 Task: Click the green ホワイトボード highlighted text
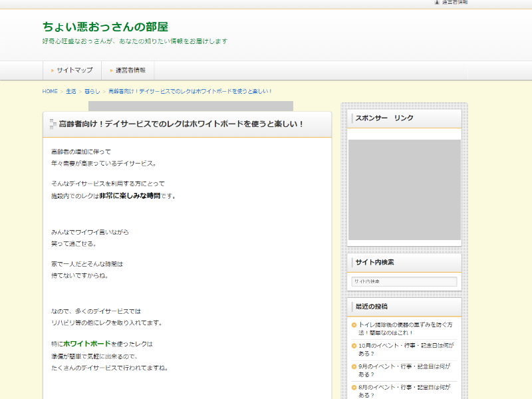pos(87,344)
